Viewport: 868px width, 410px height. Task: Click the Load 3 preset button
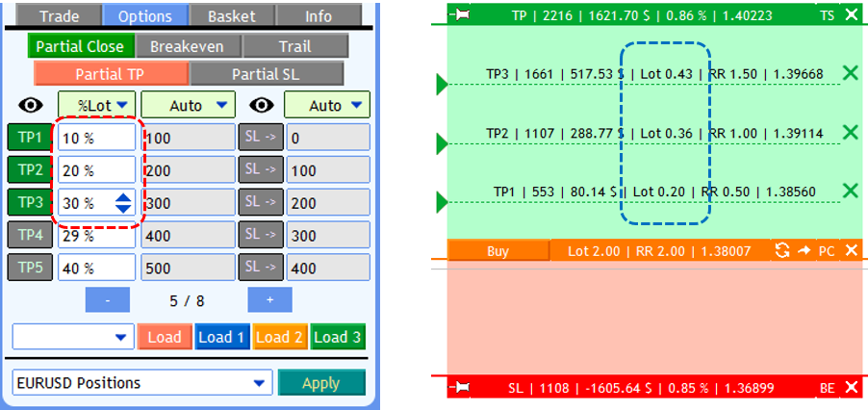338,337
